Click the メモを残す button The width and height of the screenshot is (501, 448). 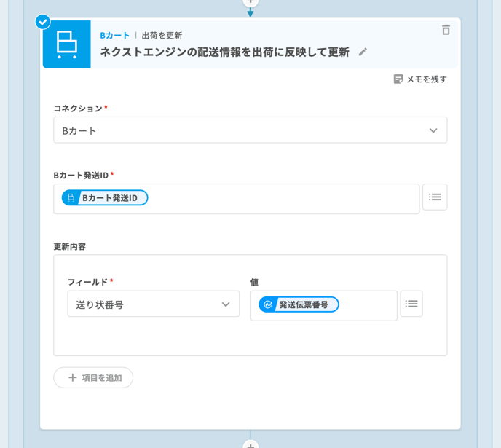(x=420, y=79)
